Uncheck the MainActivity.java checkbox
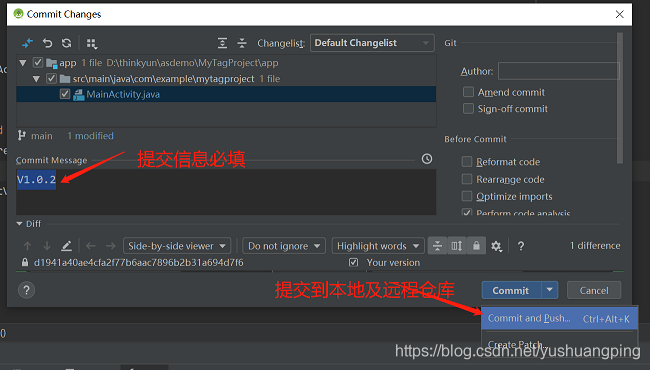This screenshot has height=370, width=650. point(65,94)
